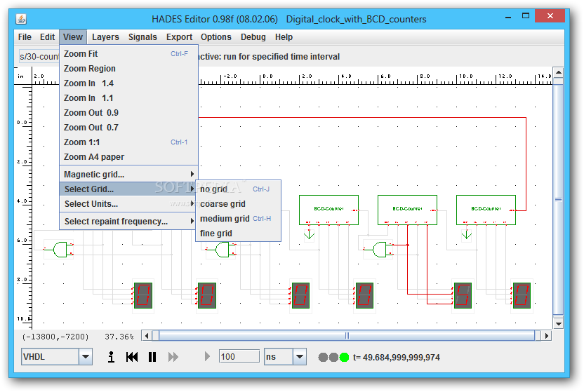Image resolution: width=584 pixels, height=392 pixels.
Task: Open the Options menu
Action: click(216, 37)
